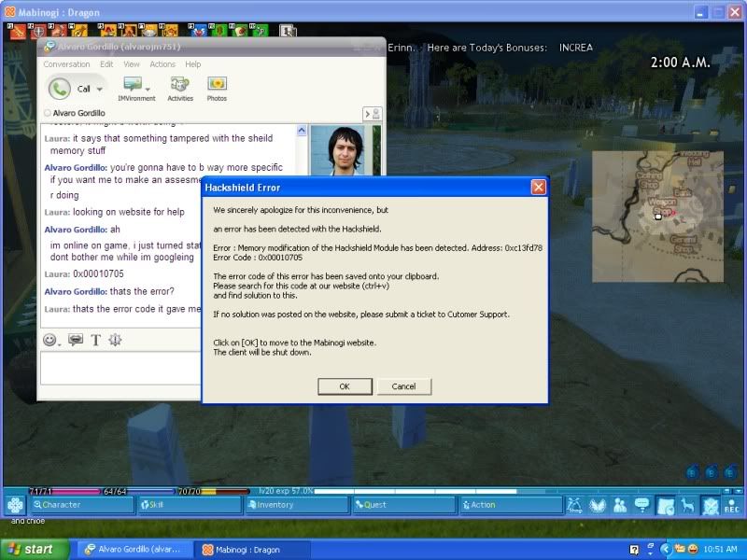Expand the Call dropdown arrow

click(100, 89)
